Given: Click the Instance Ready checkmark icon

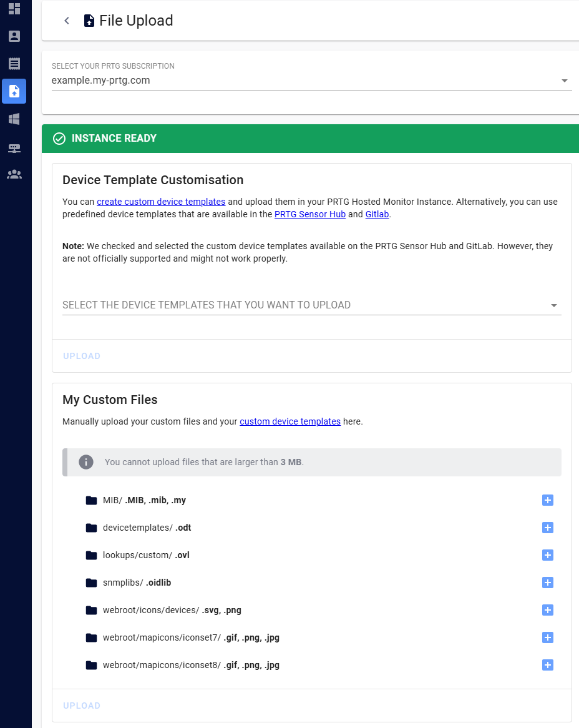Looking at the screenshot, I should click(59, 139).
